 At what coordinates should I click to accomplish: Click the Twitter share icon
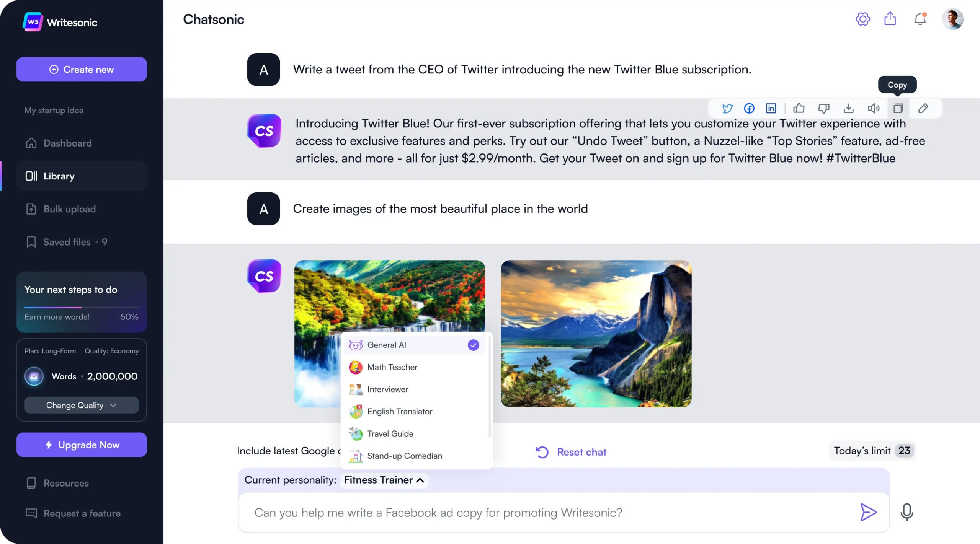click(x=727, y=108)
